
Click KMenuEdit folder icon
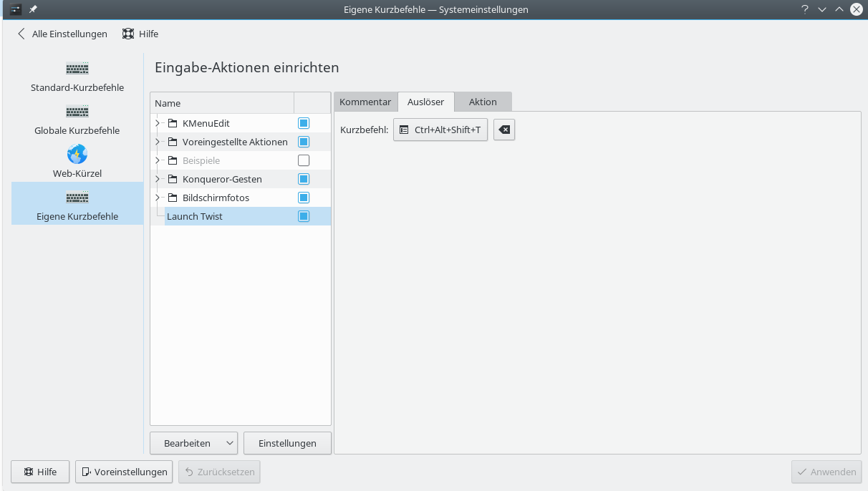coord(173,123)
